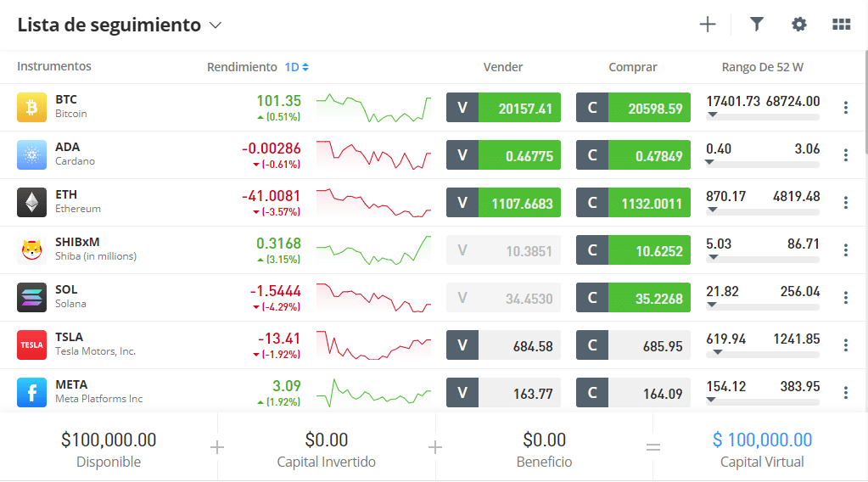Open the Bitcoin instrument name

(71, 114)
